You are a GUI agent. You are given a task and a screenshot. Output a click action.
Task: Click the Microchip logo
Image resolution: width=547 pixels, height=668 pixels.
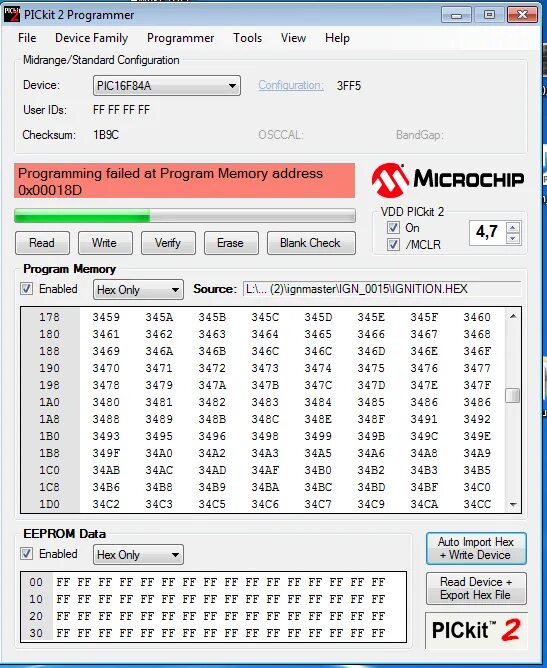pyautogui.click(x=447, y=179)
